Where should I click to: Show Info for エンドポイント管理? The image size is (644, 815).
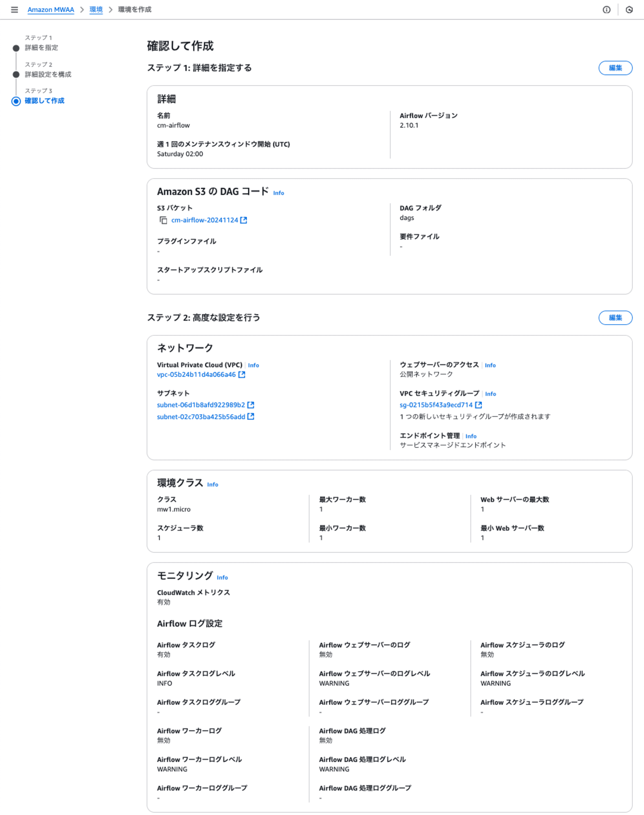[x=471, y=436]
